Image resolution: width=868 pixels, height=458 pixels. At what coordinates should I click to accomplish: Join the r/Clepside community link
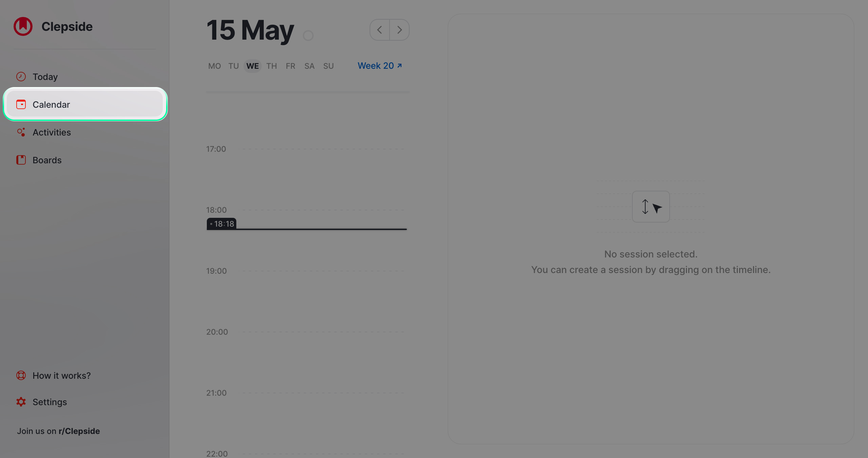click(x=59, y=431)
